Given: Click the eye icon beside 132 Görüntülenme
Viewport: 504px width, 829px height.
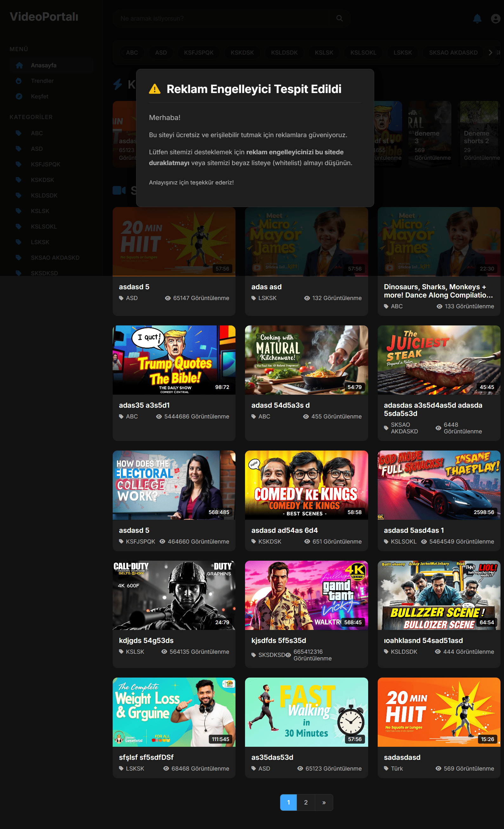Looking at the screenshot, I should [x=307, y=298].
